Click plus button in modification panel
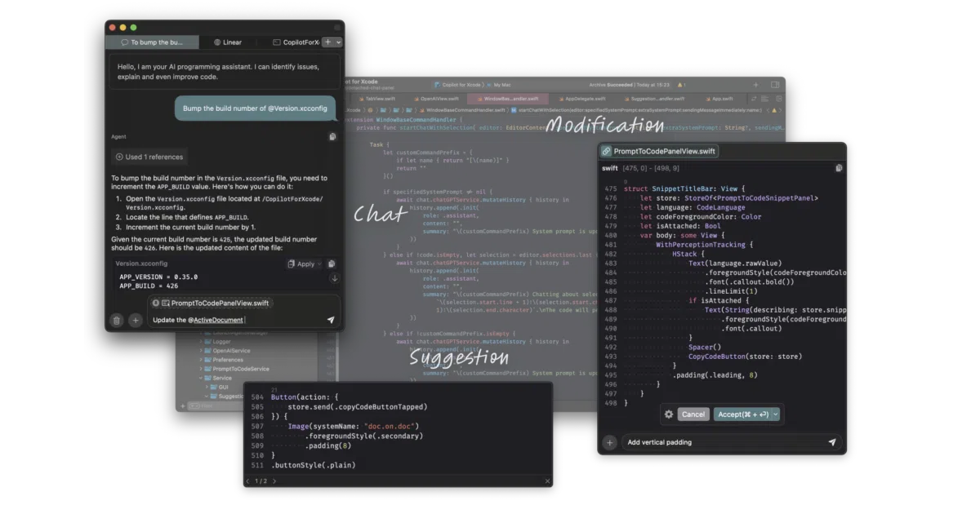The height and width of the screenshot is (514, 980). [609, 442]
